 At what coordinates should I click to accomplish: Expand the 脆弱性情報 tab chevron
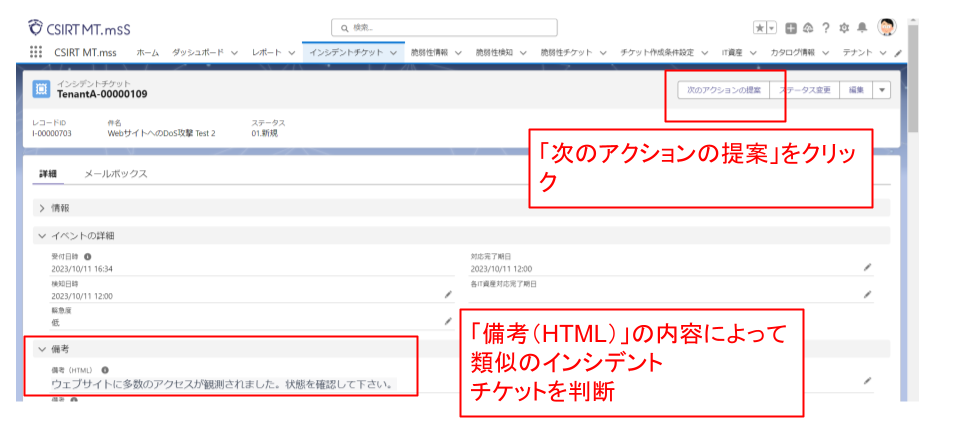pos(459,53)
